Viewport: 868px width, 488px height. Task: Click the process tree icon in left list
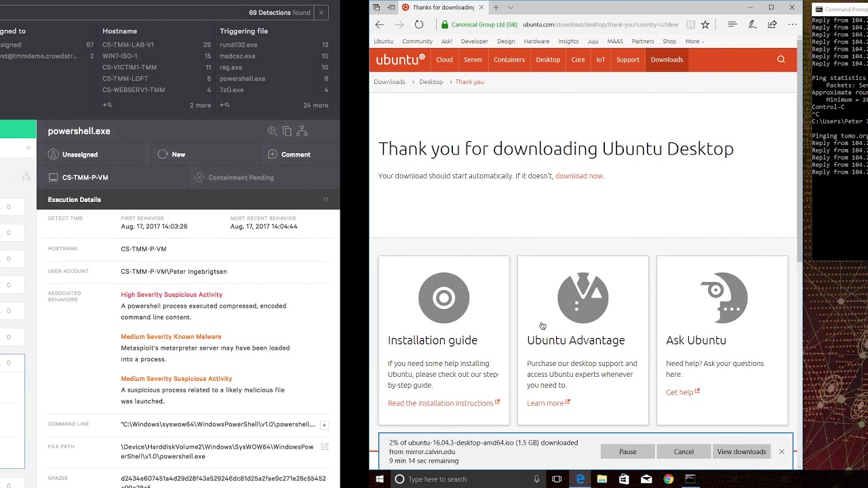[x=26, y=176]
